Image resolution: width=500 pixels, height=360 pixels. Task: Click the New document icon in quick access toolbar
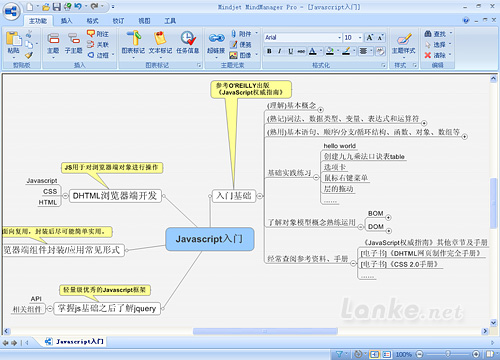[30, 6]
